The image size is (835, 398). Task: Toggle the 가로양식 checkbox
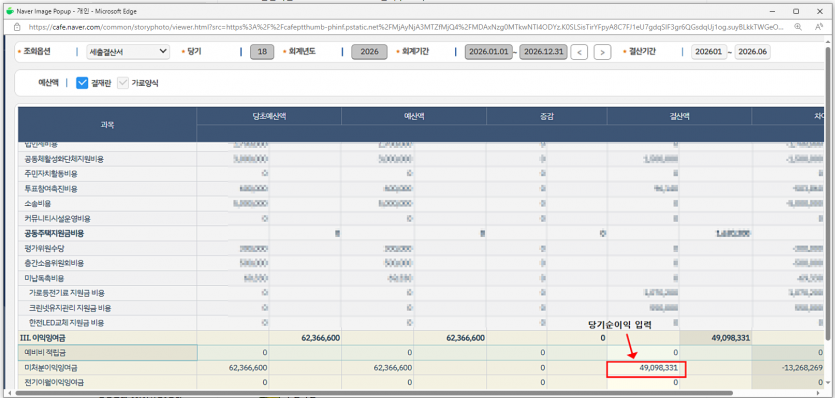coord(123,83)
